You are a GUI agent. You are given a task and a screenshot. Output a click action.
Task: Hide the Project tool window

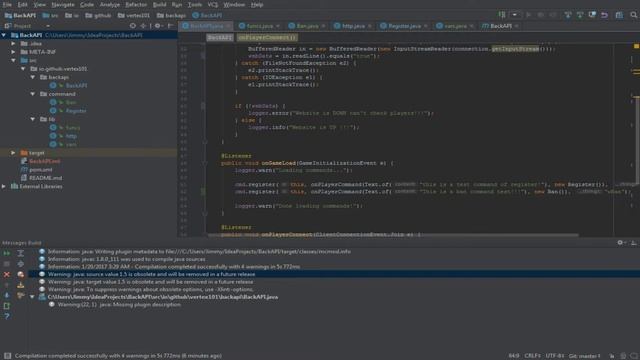(x=171, y=26)
